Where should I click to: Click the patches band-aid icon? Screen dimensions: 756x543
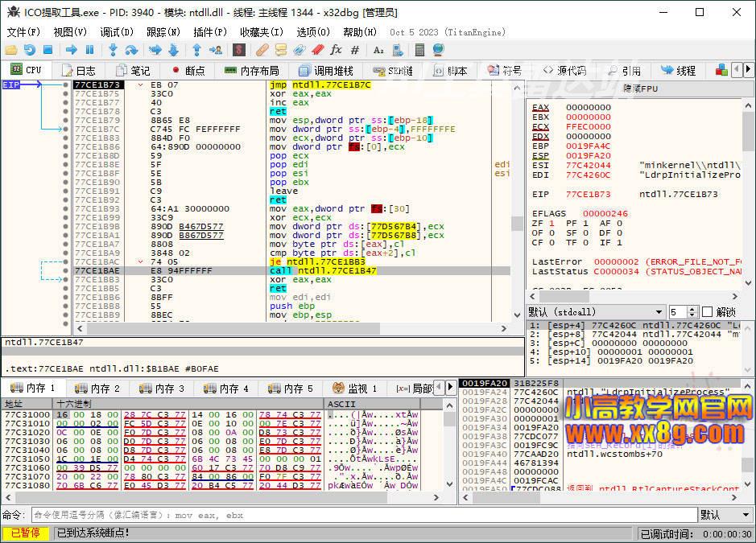point(262,50)
